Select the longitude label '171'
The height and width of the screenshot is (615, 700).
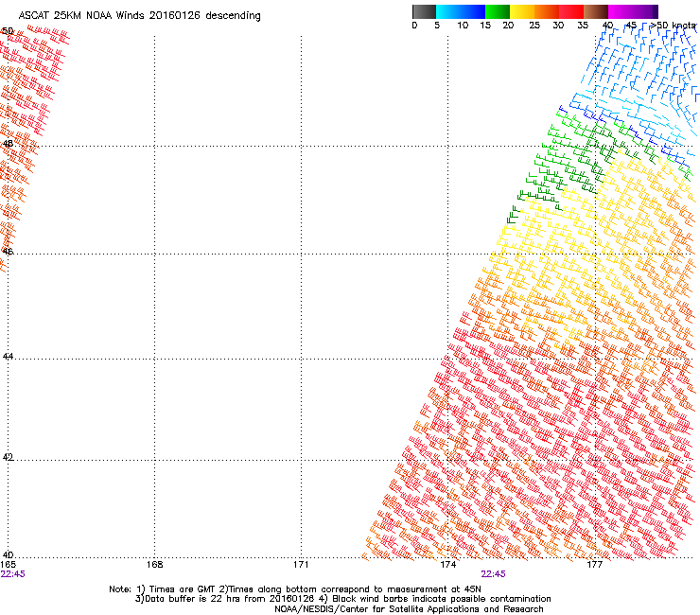[x=301, y=565]
